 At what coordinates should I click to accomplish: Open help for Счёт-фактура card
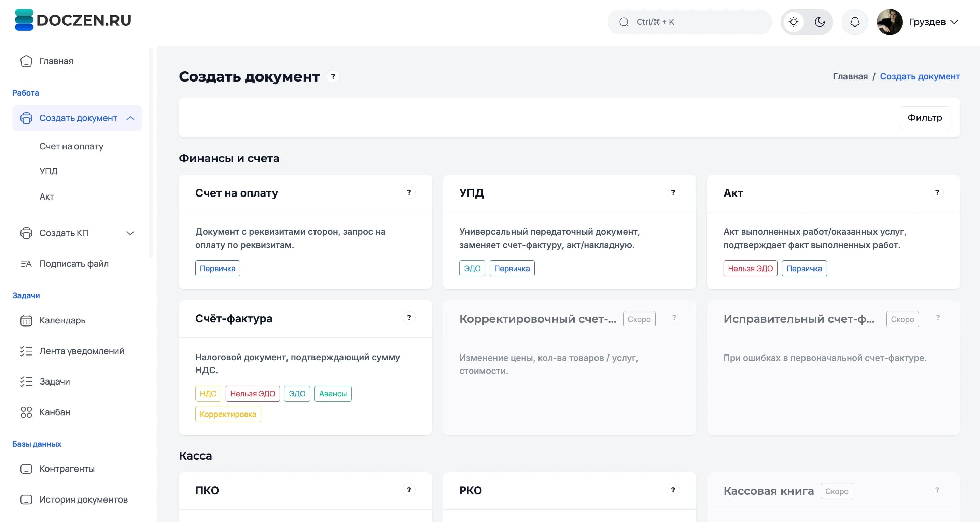409,317
